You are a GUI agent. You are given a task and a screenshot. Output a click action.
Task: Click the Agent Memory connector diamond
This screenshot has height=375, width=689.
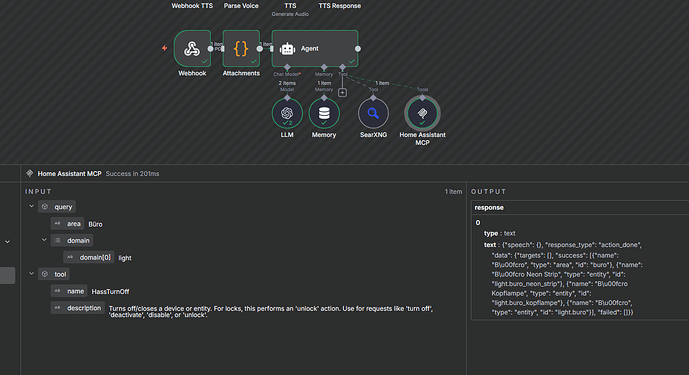pos(324,67)
